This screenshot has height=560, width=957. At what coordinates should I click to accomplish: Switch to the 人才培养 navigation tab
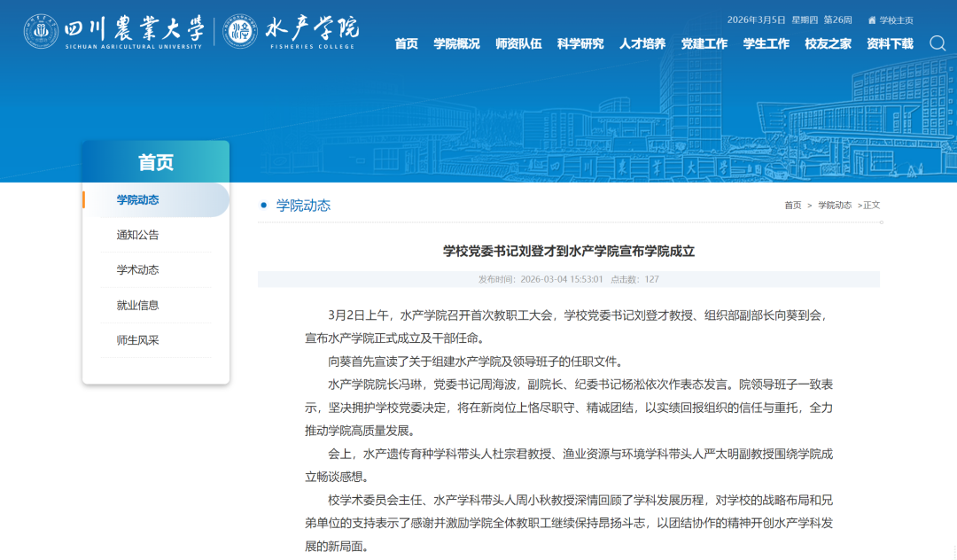click(x=642, y=43)
